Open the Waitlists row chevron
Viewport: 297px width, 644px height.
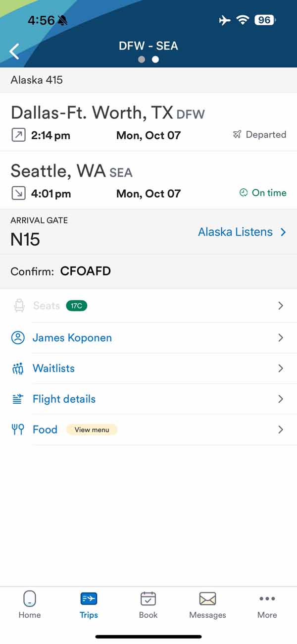(x=281, y=369)
